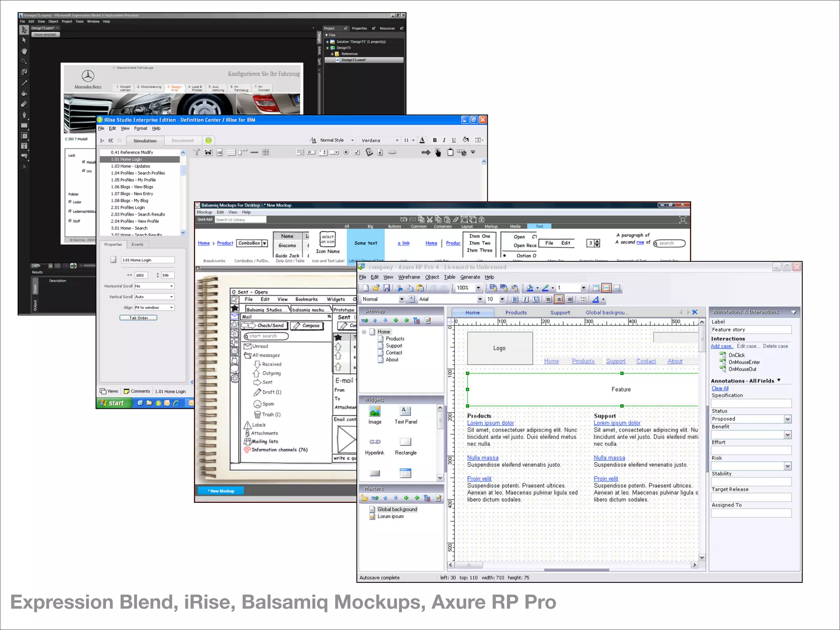Click the text T widget icon in iRise
The height and width of the screenshot is (630, 840).
click(x=197, y=153)
